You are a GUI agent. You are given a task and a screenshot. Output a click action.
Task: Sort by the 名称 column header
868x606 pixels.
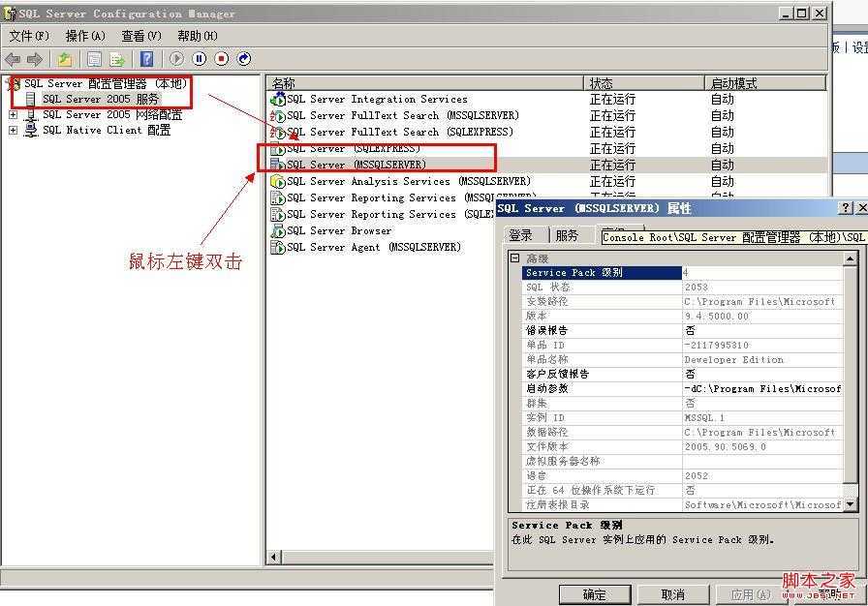pos(425,83)
